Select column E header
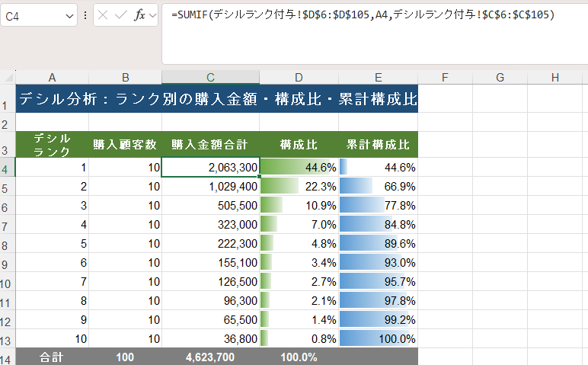Viewport: 588px width, 365px height. pos(378,78)
